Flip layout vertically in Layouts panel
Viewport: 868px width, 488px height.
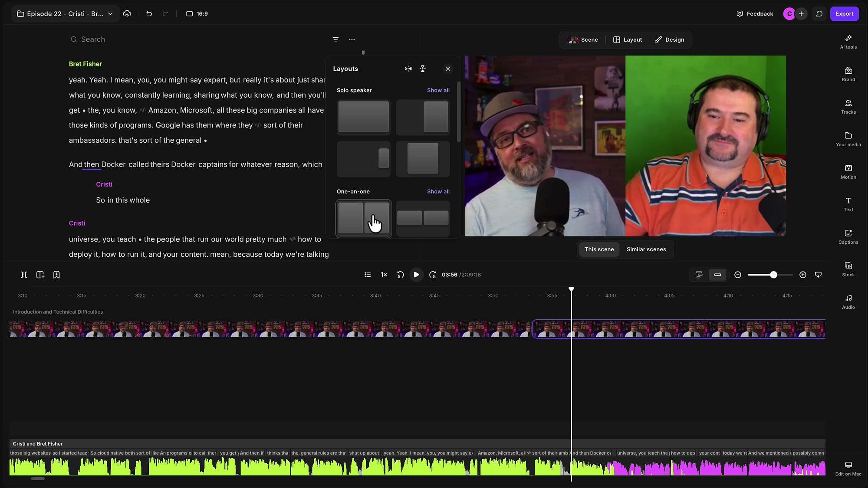423,69
